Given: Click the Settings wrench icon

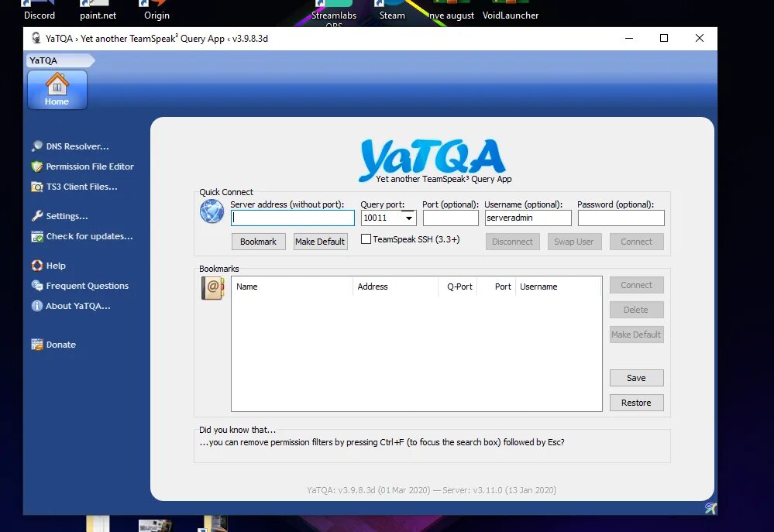Looking at the screenshot, I should click(x=37, y=215).
